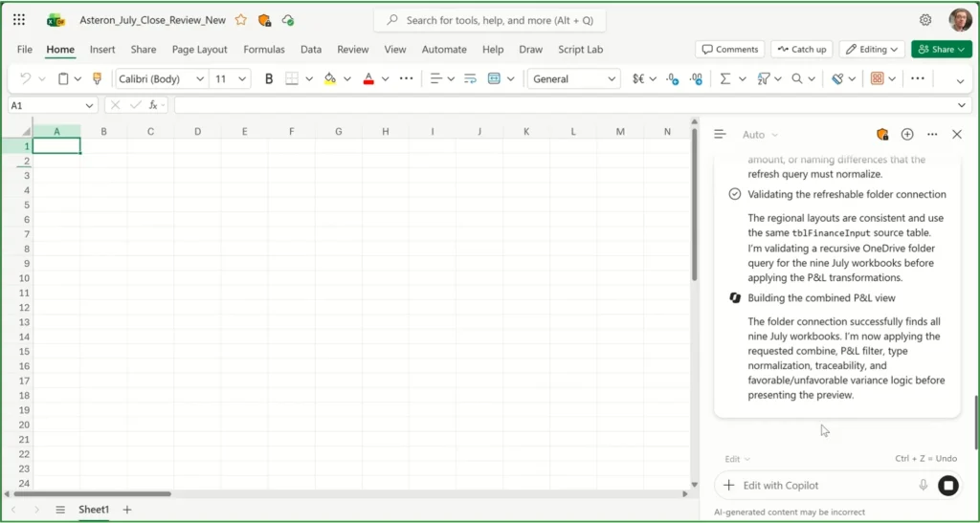Open the Edit mode dropdown in Copilot

pos(738,459)
